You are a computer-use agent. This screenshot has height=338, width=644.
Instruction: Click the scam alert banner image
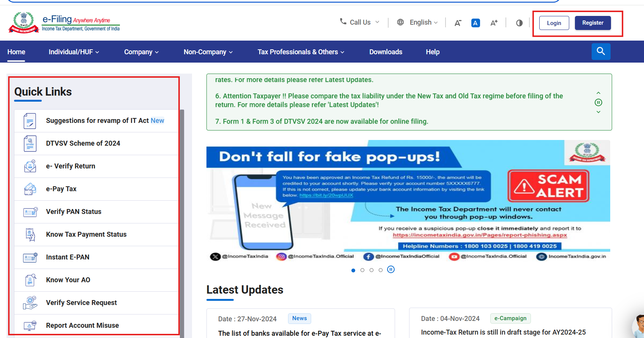click(408, 201)
